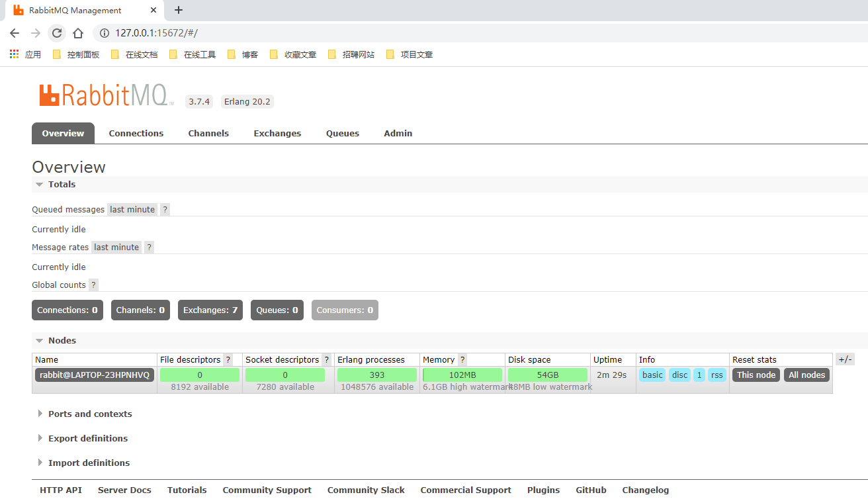868x501 pixels.
Task: Open the 应用 apps shortcut
Action: click(x=25, y=54)
